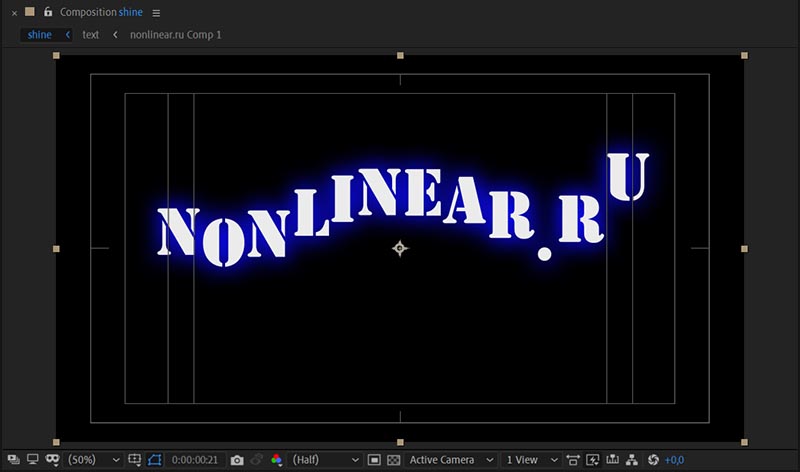The width and height of the screenshot is (800, 472).
Task: Open the Active Camera 3D view dropdown
Action: 451,460
